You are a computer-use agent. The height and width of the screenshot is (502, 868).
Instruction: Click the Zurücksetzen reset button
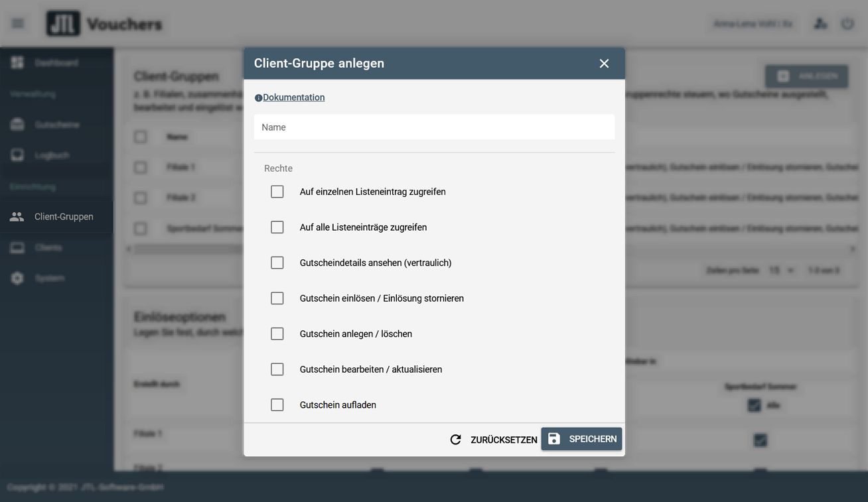[494, 440]
